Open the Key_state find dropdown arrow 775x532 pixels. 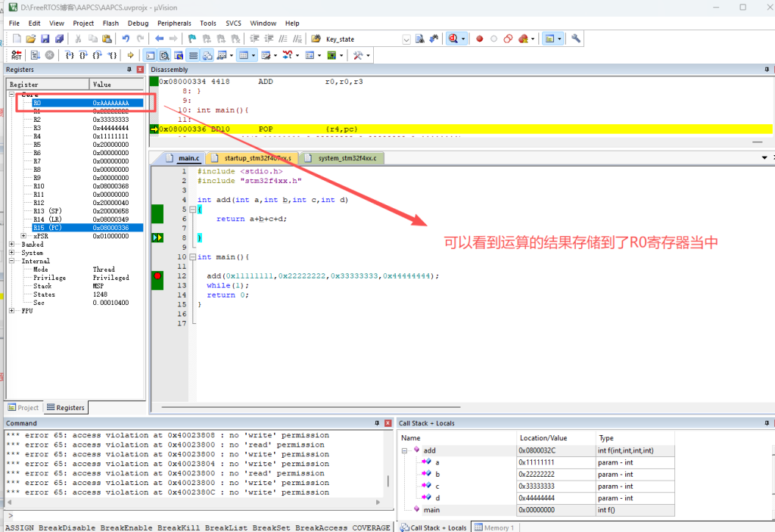[406, 39]
